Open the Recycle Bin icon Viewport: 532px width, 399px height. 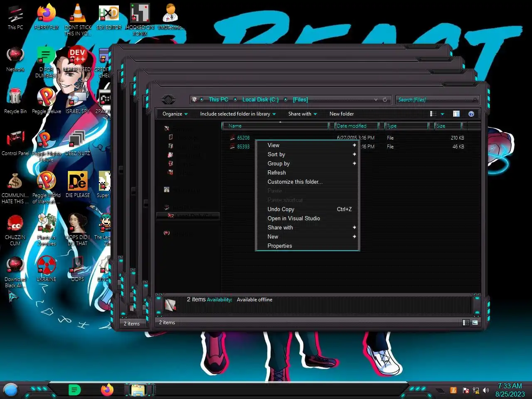click(15, 101)
